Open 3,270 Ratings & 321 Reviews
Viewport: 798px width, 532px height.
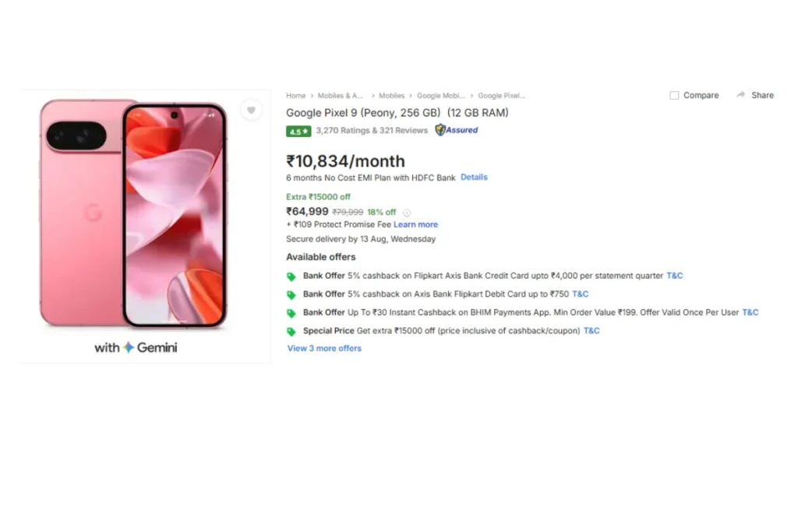coord(372,131)
